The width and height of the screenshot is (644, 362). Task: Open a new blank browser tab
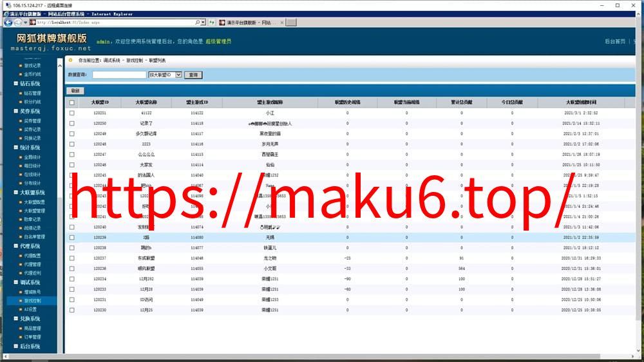(291, 22)
